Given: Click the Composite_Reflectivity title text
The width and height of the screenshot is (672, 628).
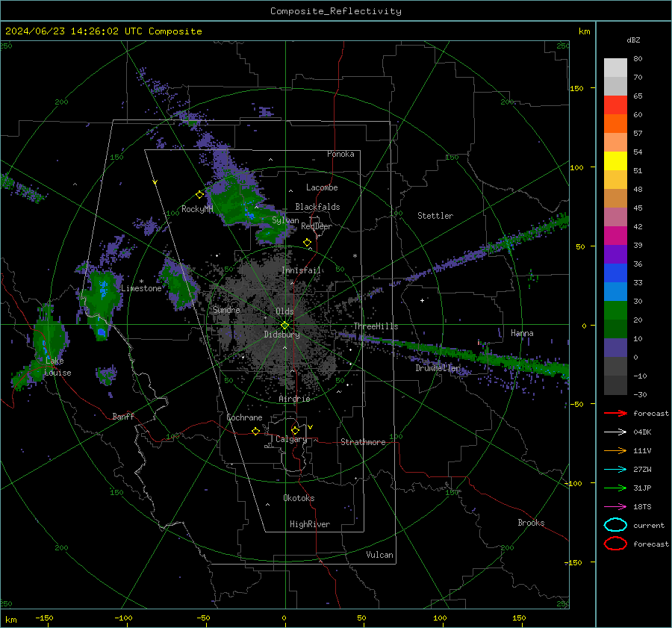Looking at the screenshot, I should [x=335, y=11].
